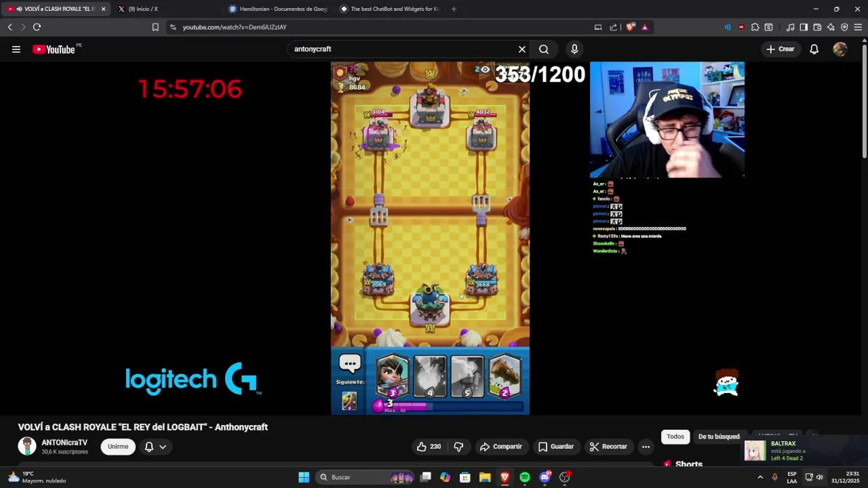This screenshot has width=868, height=488.
Task: Edit the antonycraft search field
Action: pos(403,49)
